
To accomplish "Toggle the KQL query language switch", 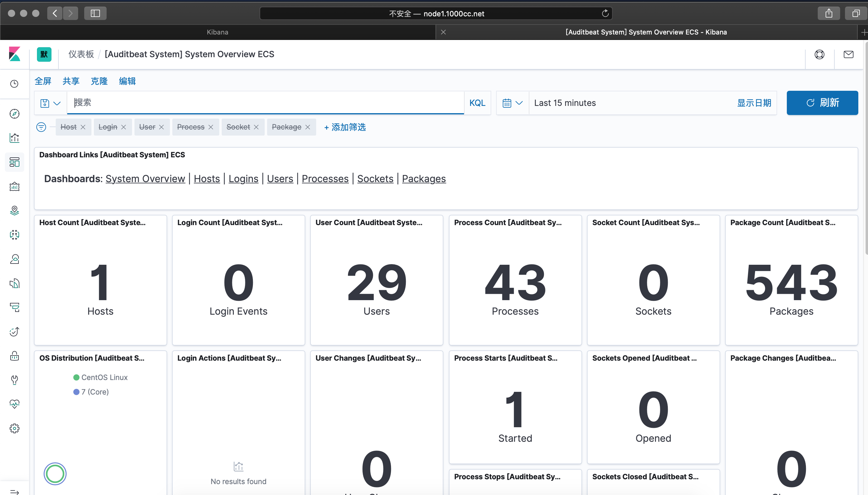I will 477,103.
